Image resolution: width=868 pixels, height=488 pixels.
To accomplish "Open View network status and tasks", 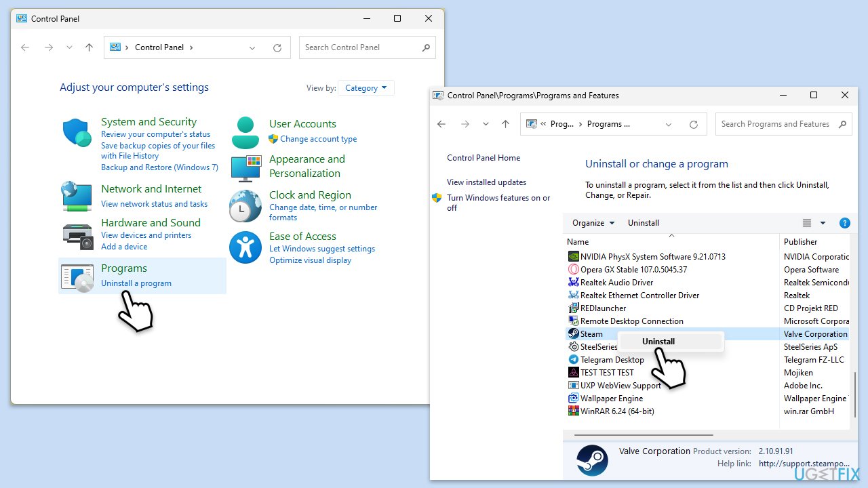I will click(155, 204).
